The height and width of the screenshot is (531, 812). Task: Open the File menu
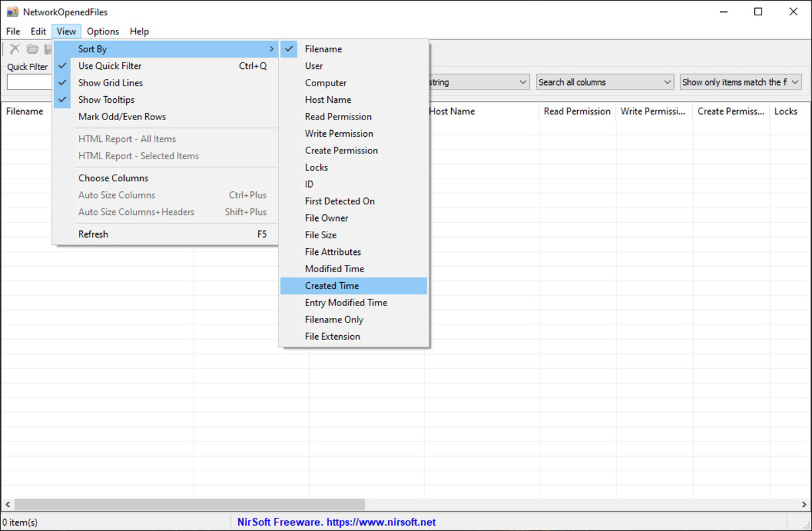point(13,31)
